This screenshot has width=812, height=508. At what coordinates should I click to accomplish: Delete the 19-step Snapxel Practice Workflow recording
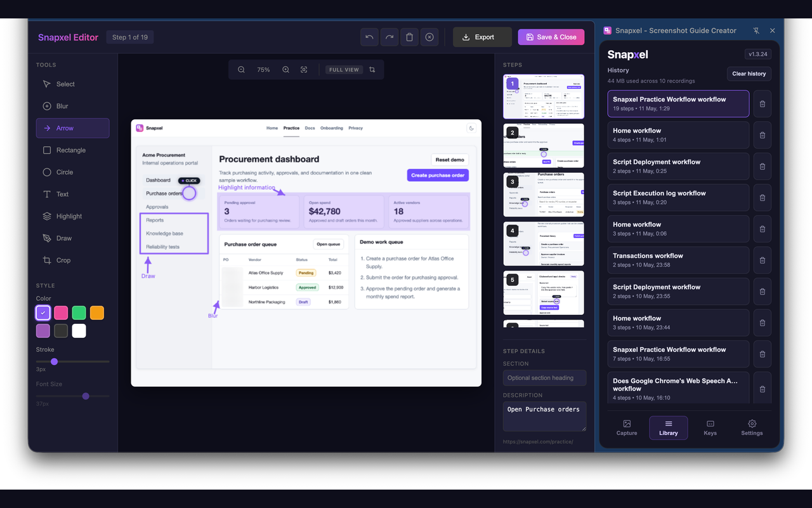[763, 104]
